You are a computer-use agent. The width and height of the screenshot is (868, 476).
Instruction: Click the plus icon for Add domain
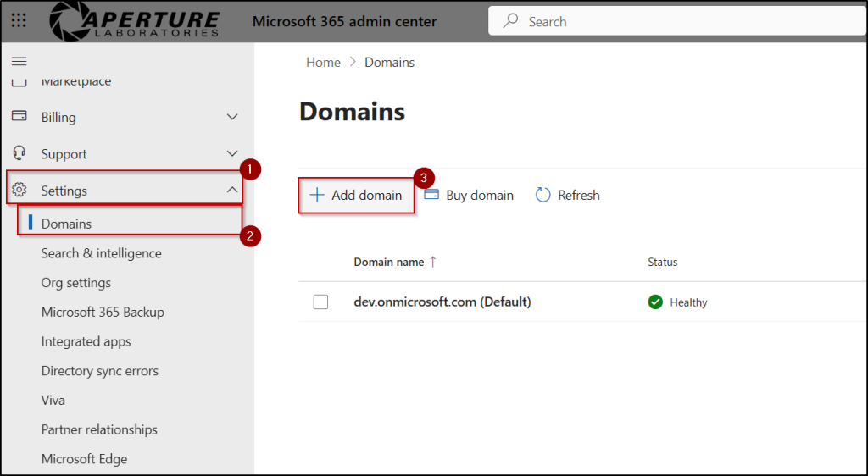click(x=317, y=195)
